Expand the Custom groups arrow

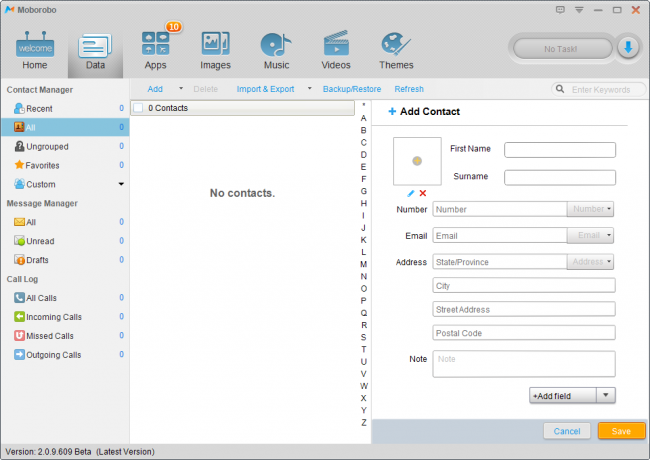pos(121,184)
